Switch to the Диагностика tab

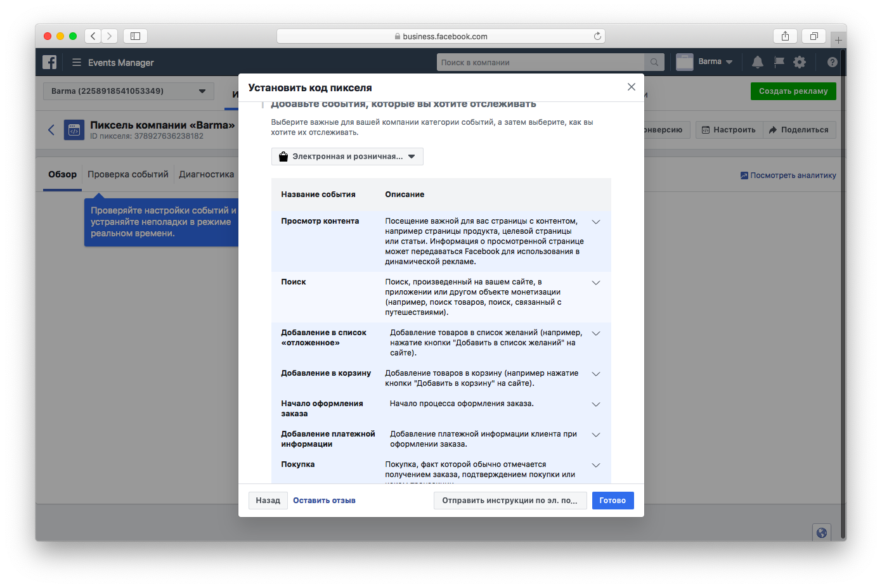pyautogui.click(x=207, y=174)
